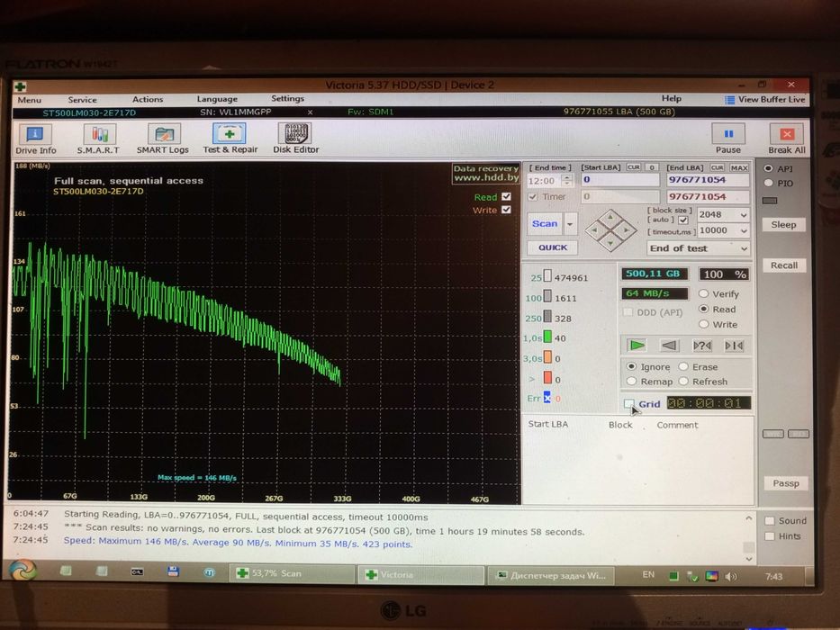
Task: Select the Erase radio option
Action: point(683,366)
